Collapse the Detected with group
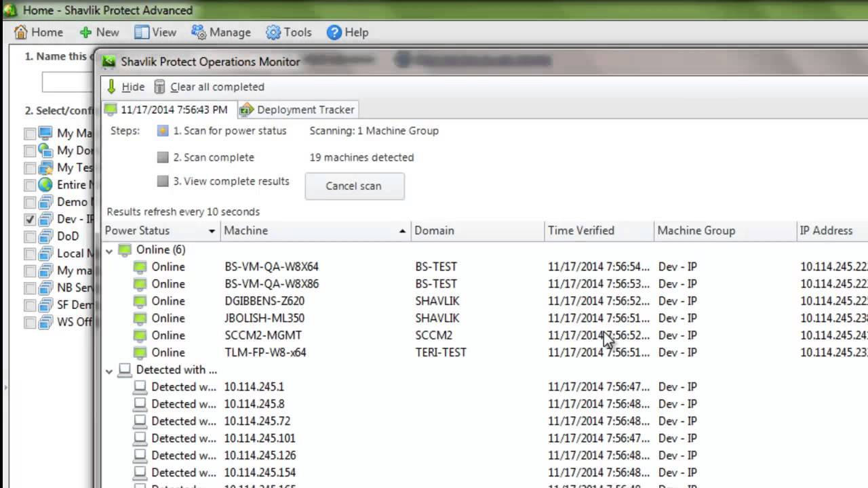Screen dimensions: 868x488 [x=109, y=371]
